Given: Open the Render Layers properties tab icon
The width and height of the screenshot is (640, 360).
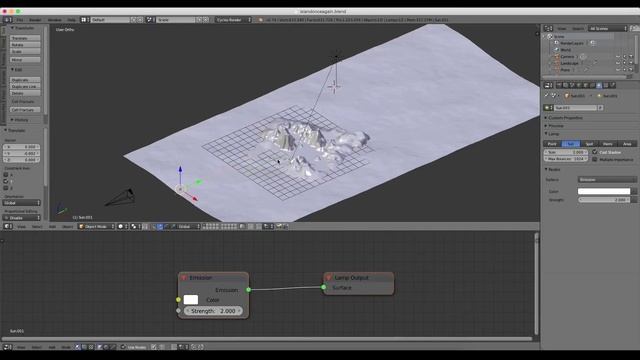Looking at the screenshot, I should coord(565,85).
